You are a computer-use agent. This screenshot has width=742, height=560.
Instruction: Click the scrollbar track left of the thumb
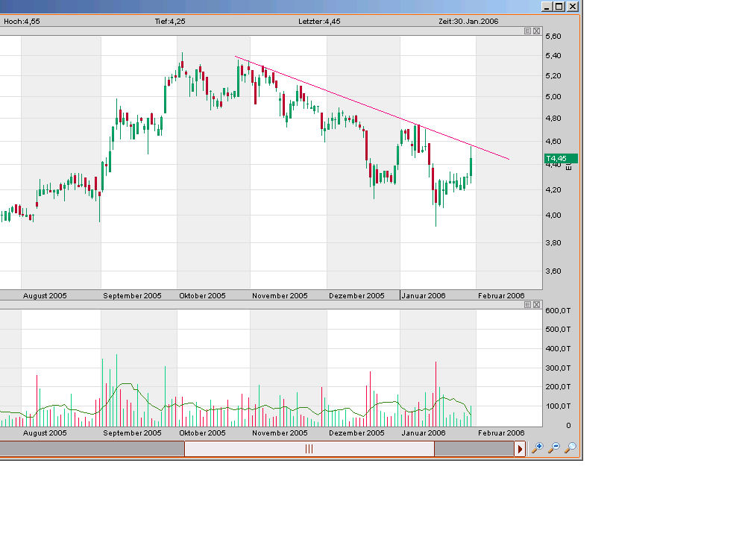coord(92,449)
